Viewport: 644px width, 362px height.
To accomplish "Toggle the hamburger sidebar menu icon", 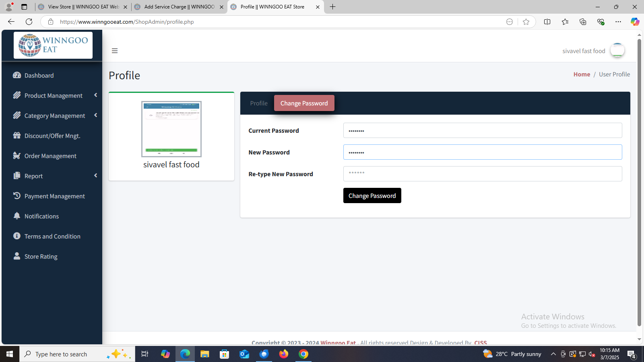I will (115, 51).
